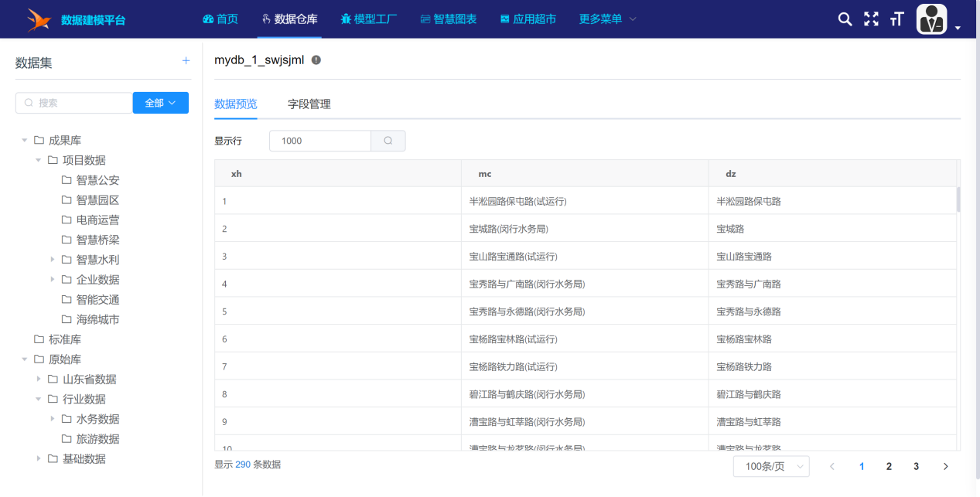Switch to the 字段管理 tab
980x497 pixels.
click(309, 104)
